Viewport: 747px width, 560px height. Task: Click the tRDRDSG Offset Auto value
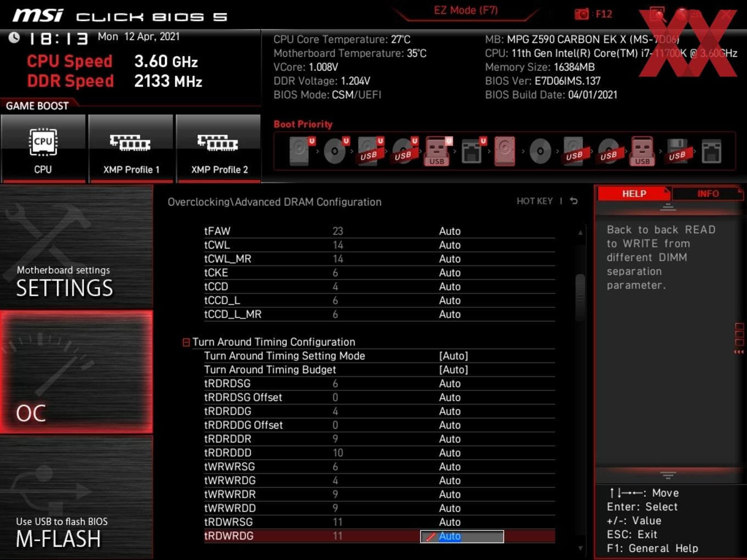(x=450, y=397)
